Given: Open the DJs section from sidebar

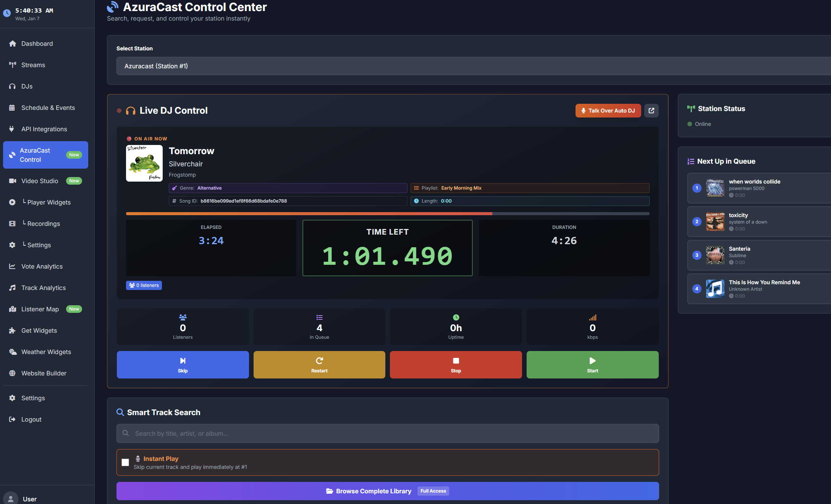Looking at the screenshot, I should (27, 86).
